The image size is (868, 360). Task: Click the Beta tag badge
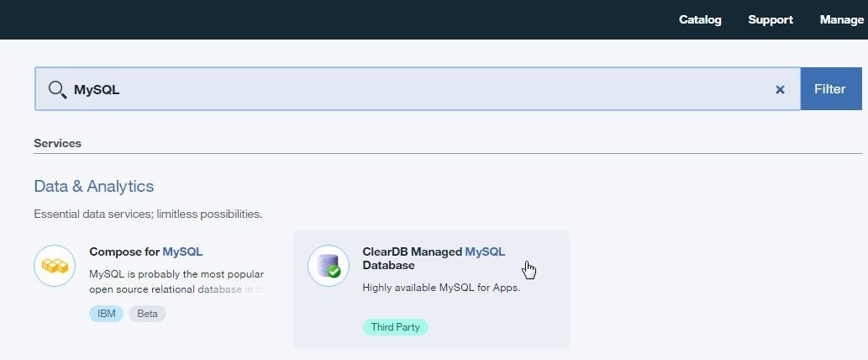[x=147, y=314]
